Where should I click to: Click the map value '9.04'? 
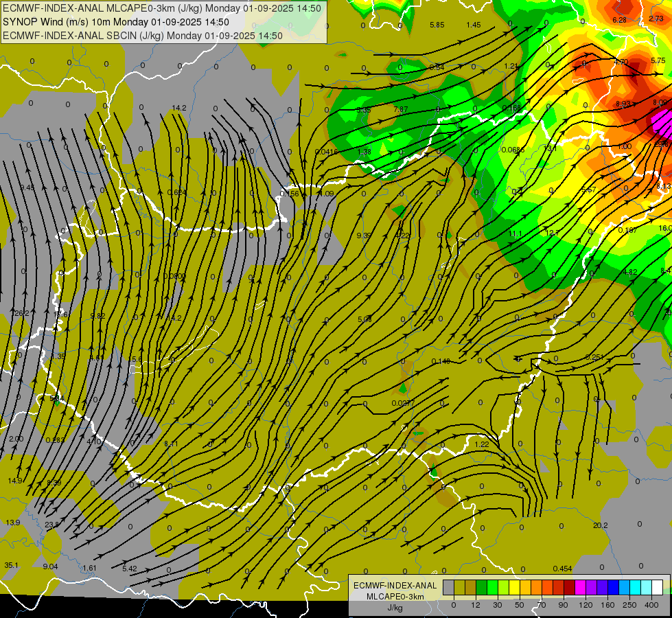(50, 566)
